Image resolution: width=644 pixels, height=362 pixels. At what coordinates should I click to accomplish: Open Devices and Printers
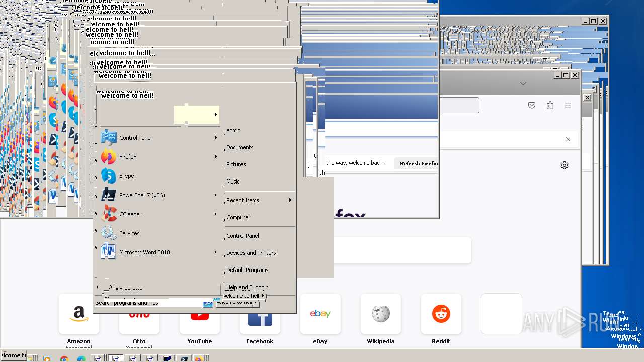[251, 253]
